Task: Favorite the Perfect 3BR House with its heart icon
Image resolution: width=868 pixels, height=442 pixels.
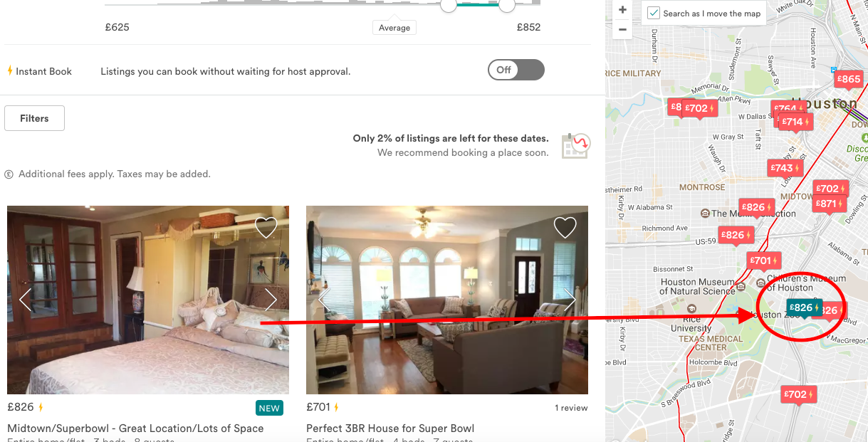Action: pos(565,228)
